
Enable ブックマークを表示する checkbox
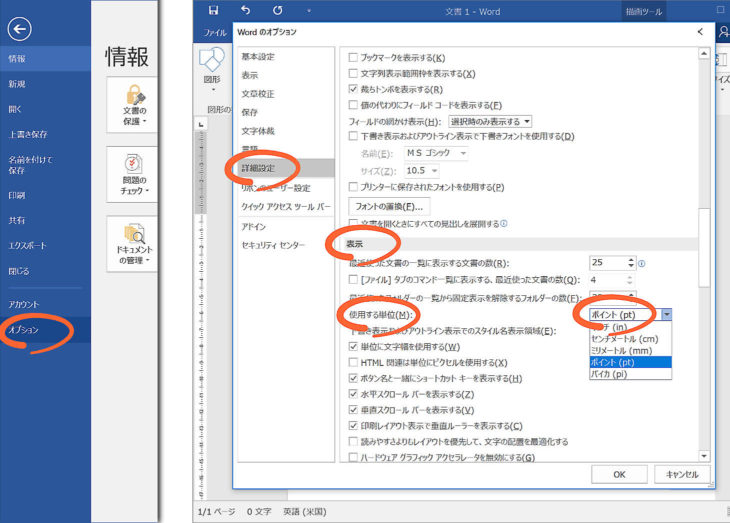coord(353,58)
